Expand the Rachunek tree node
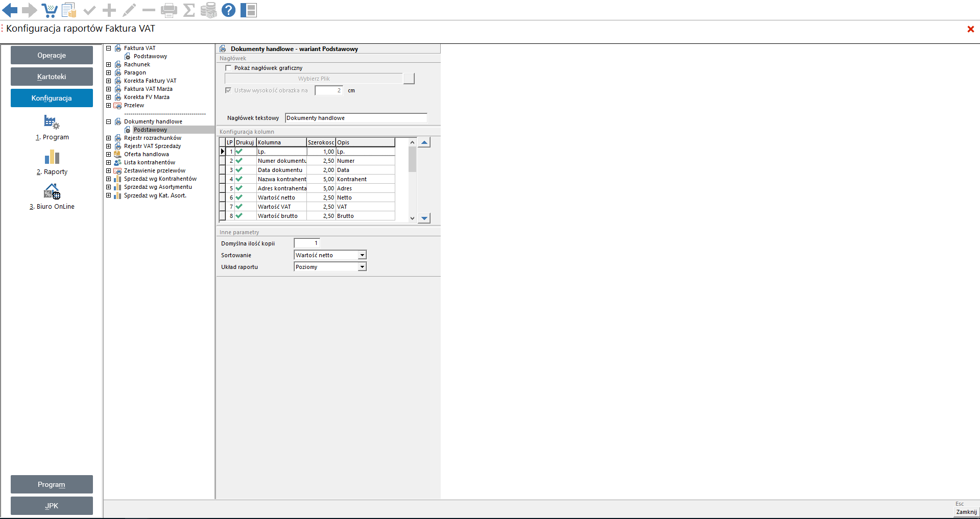This screenshot has width=980, height=519. pyautogui.click(x=108, y=65)
